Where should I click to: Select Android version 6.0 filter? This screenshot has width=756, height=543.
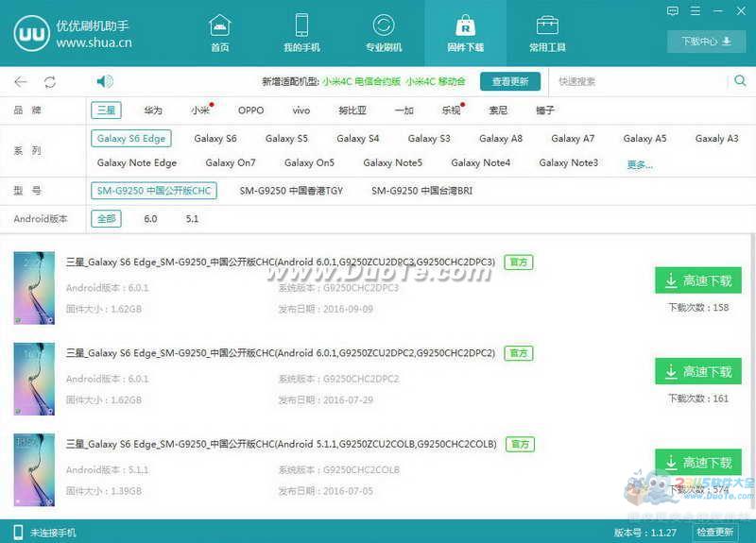[x=150, y=218]
